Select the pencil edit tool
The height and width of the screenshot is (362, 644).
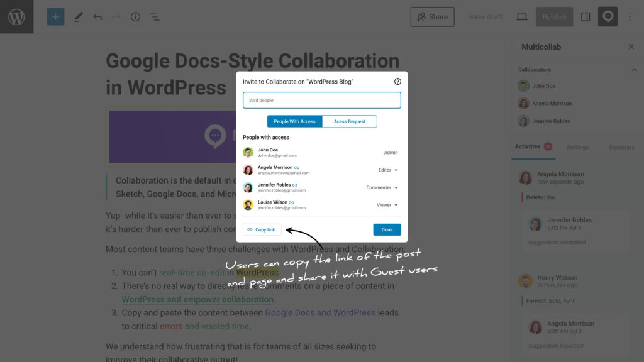(78, 17)
